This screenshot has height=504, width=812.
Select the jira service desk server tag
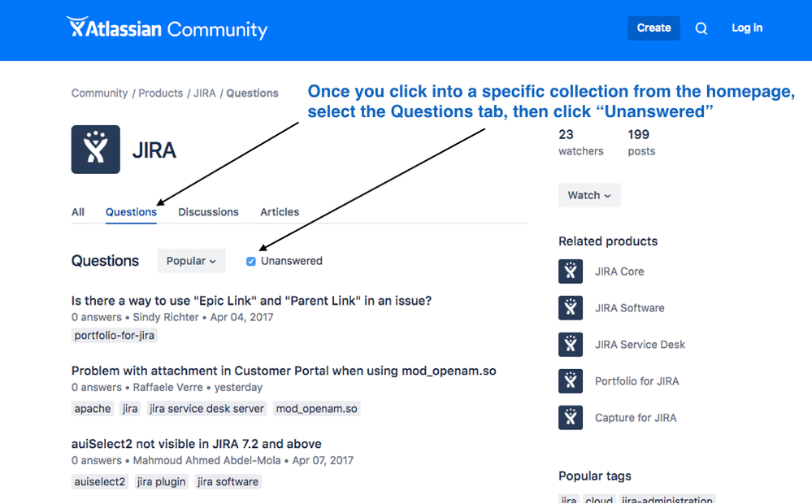206,409
